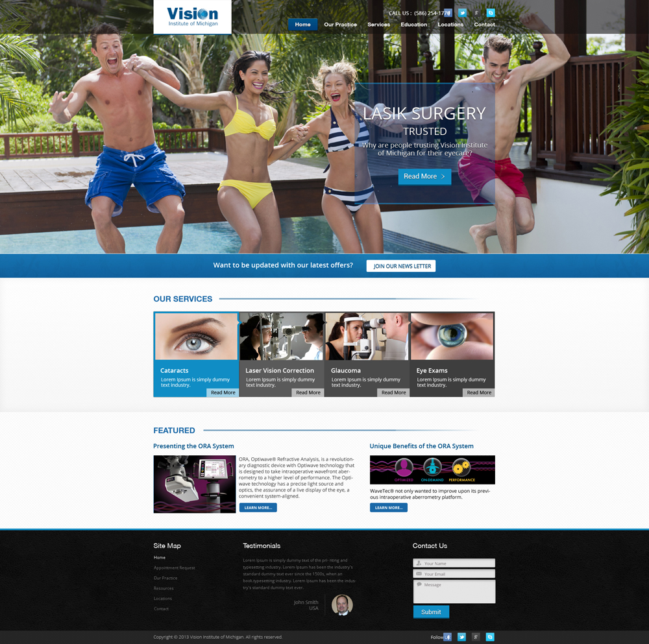649x644 pixels.
Task: Click Read More under Cataracts
Action: point(223,392)
